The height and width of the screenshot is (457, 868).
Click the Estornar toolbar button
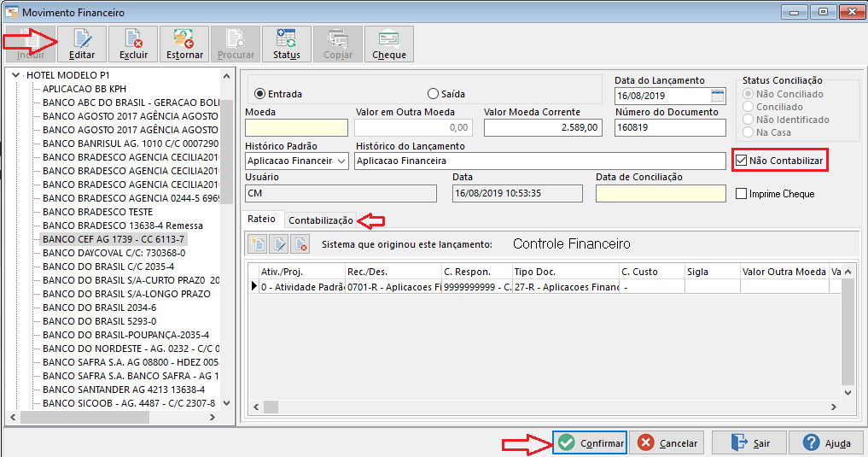184,44
